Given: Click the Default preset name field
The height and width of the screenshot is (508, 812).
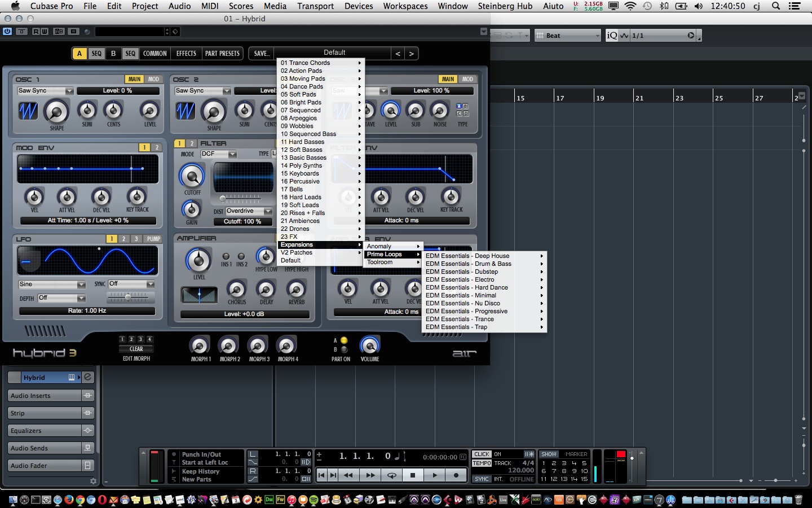Looking at the screenshot, I should click(334, 52).
